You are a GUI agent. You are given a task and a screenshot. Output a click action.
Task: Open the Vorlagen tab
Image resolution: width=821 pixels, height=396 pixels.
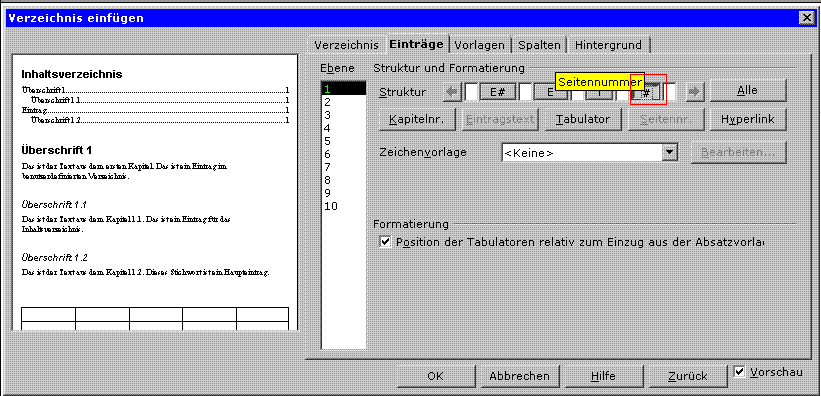coord(480,45)
